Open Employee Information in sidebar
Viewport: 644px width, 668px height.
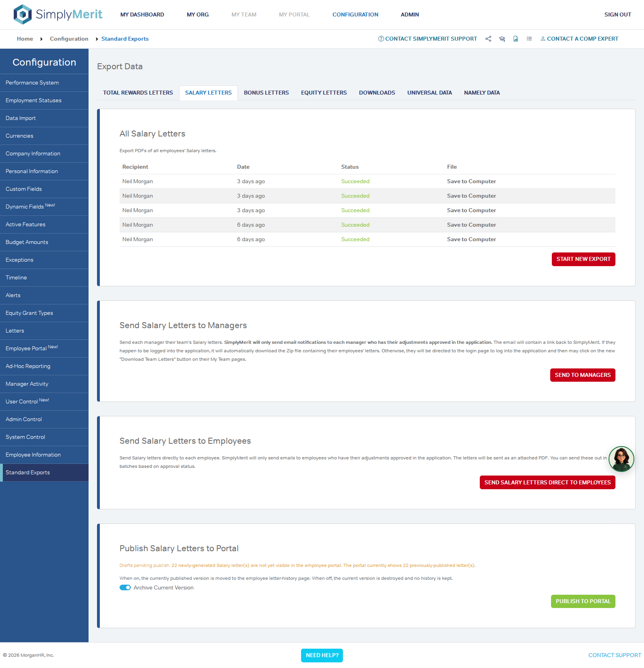pos(44,455)
